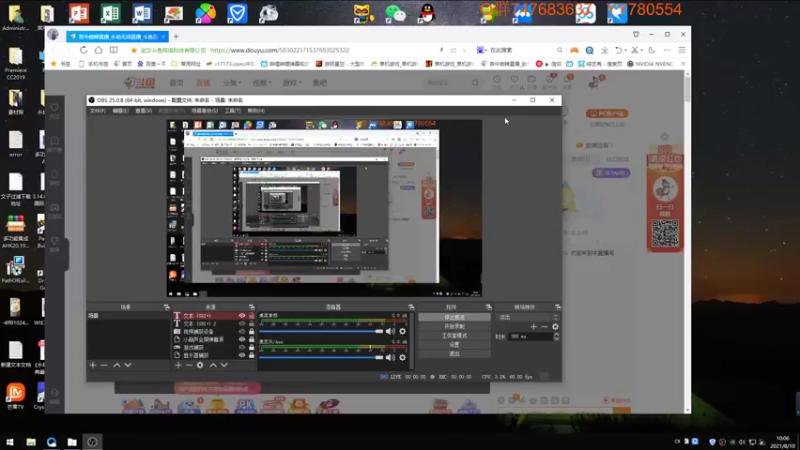Expand 视频 dropdown on Douyu nav
The height and width of the screenshot is (450, 800).
(x=262, y=83)
